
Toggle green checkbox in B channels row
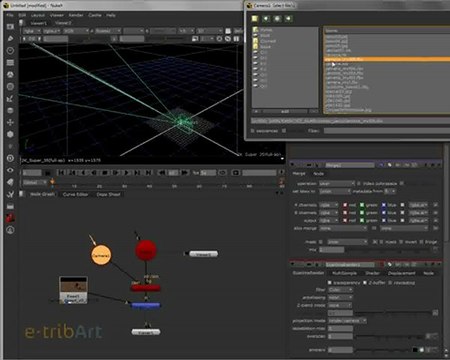(362, 212)
